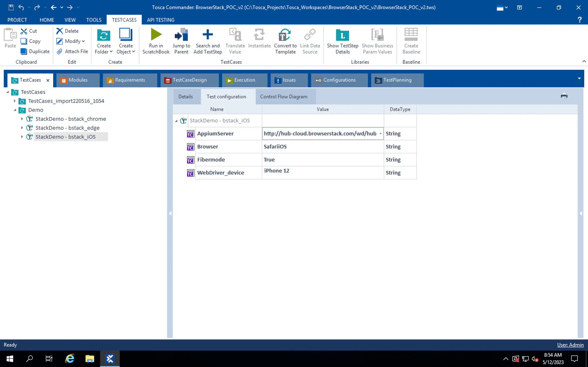Open AppiumServer value dropdown arrow
The height and width of the screenshot is (367, 588).
(x=380, y=134)
